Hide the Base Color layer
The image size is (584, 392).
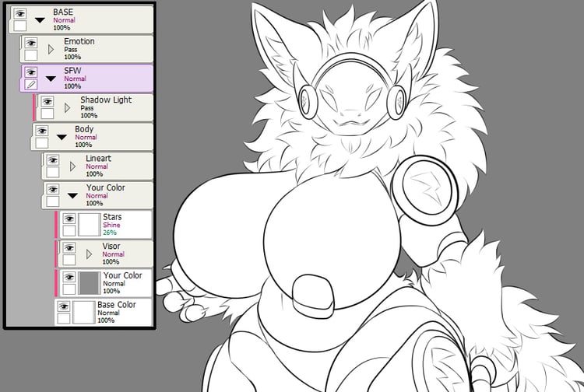[64, 306]
